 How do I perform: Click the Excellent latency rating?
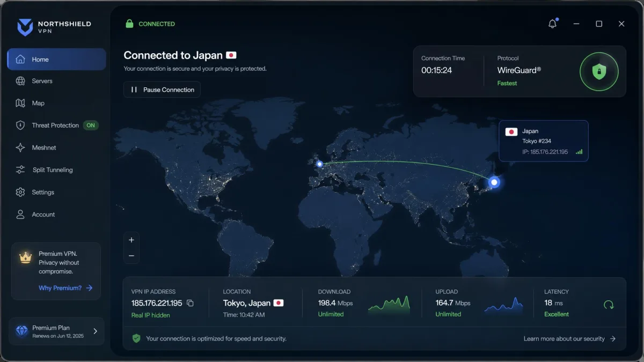click(x=557, y=314)
